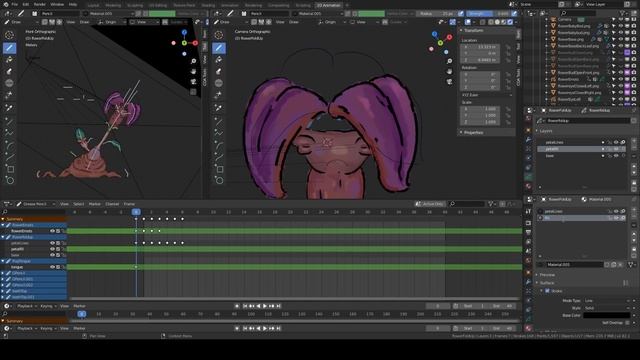Open XYZ Euler rotation mode dropdown

487,95
